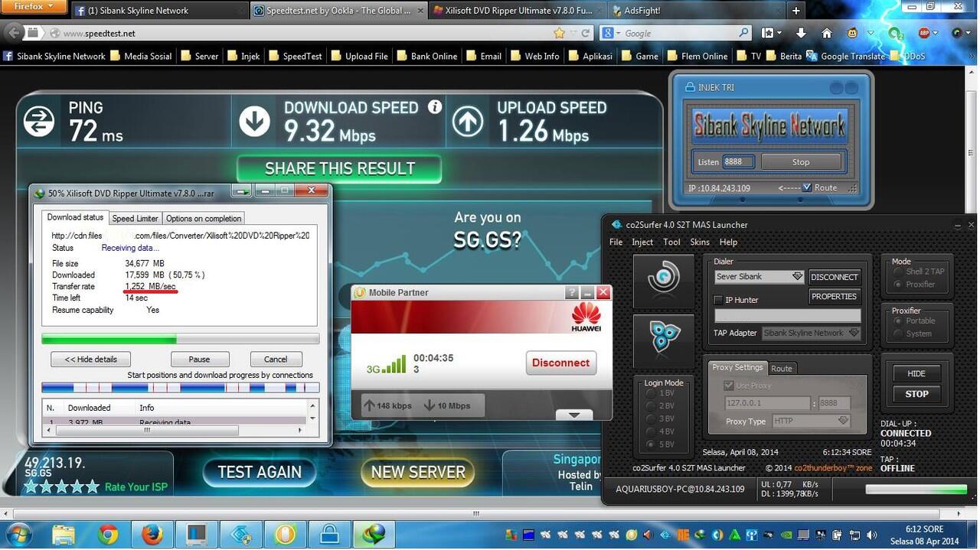Click the ping arrows icon on Speedtest
980x550 pixels.
39,122
